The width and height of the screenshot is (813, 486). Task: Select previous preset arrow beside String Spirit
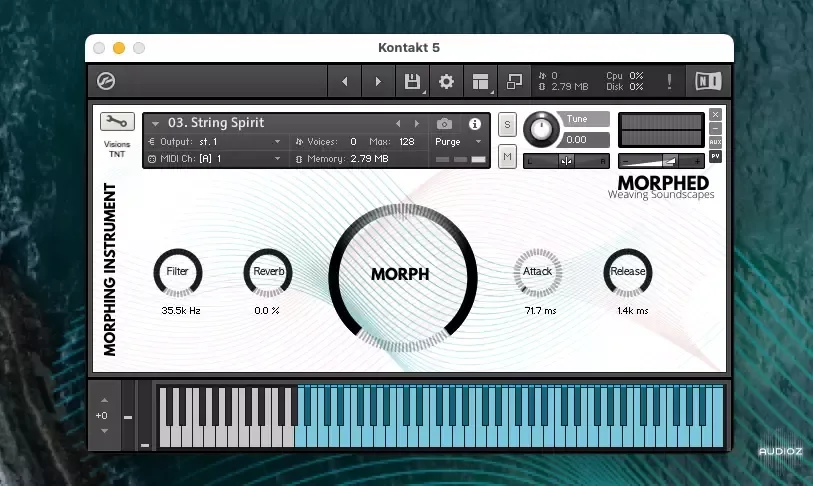[398, 123]
